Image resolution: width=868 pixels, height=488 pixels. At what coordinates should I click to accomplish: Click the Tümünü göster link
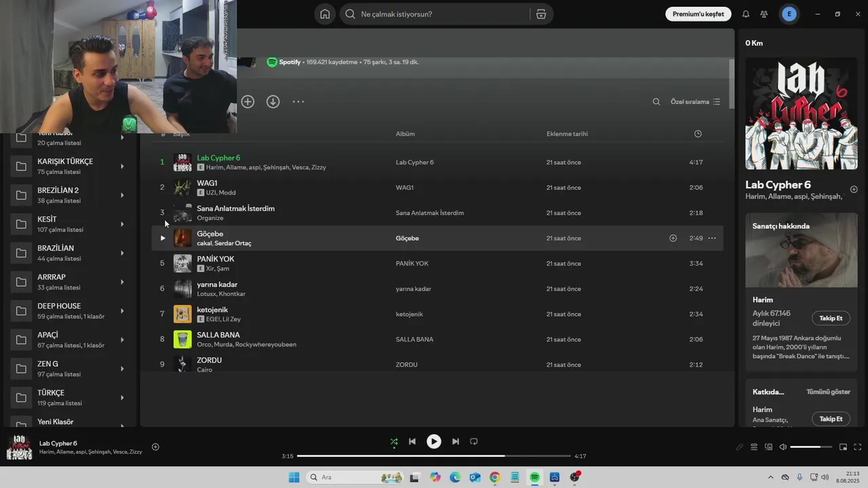point(828,392)
